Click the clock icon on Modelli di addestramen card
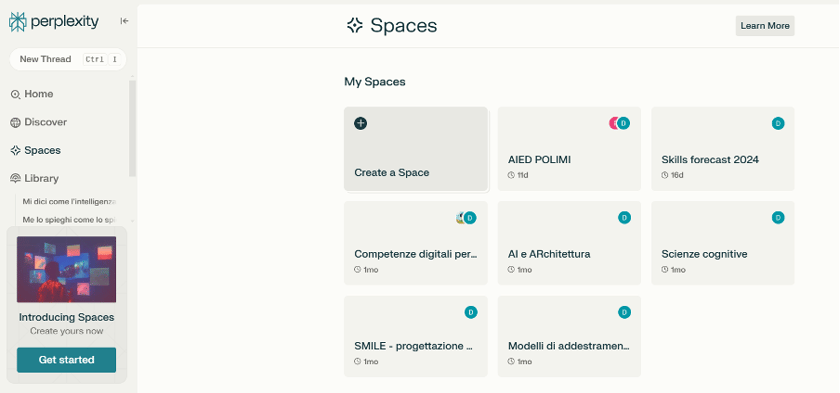 511,362
